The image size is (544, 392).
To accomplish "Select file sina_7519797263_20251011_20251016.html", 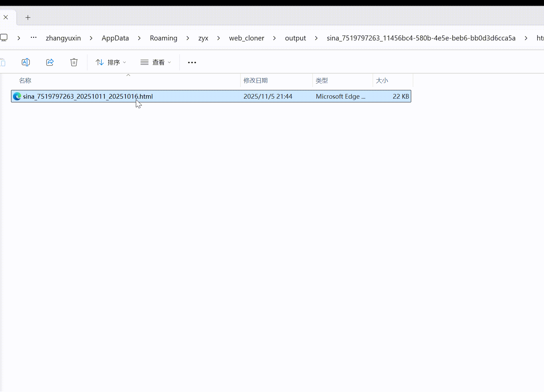I will 88,97.
